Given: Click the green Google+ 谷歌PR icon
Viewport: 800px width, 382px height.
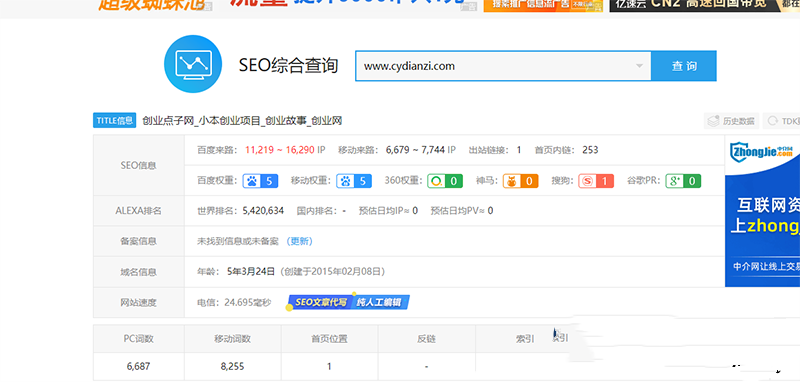Looking at the screenshot, I should pyautogui.click(x=674, y=181).
